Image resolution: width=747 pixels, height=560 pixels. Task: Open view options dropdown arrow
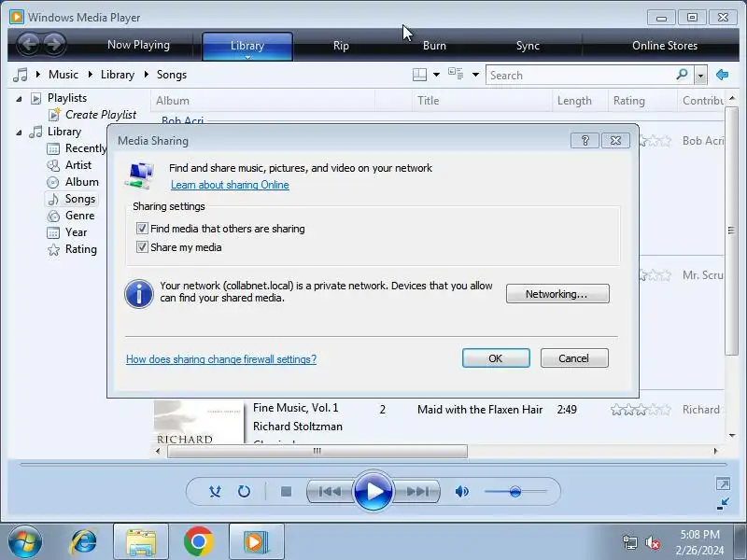[475, 75]
